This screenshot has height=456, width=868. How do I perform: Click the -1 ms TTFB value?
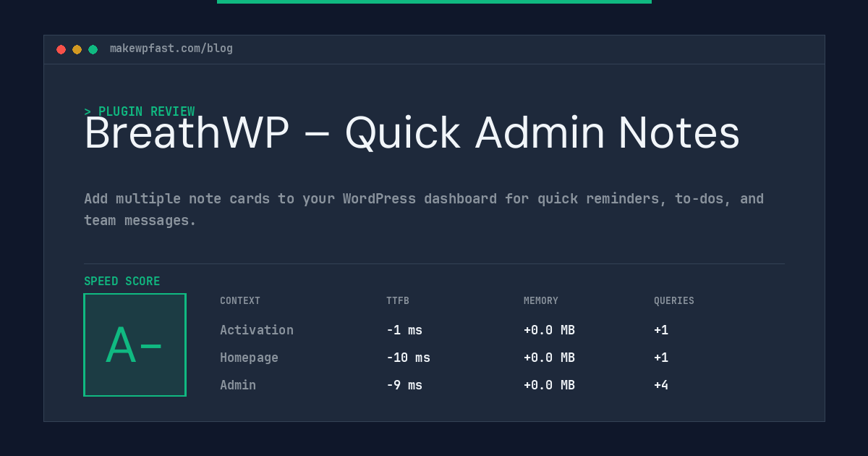[404, 330]
